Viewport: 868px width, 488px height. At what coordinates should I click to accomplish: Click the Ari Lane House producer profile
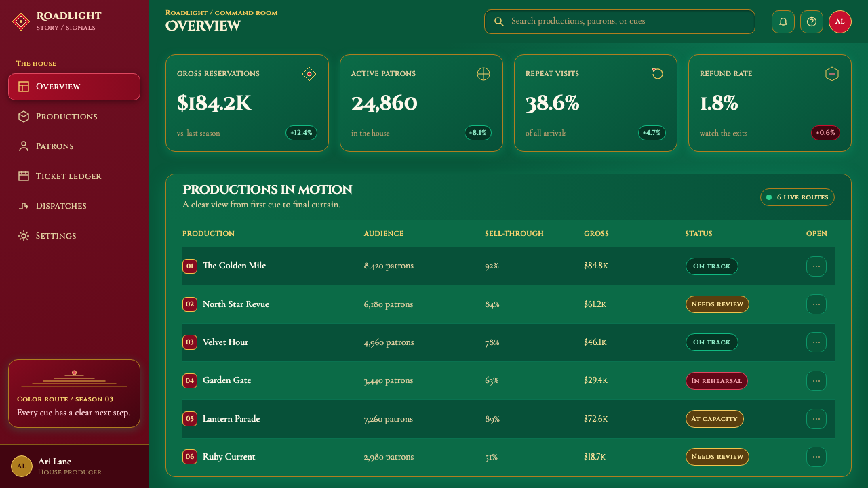point(74,466)
